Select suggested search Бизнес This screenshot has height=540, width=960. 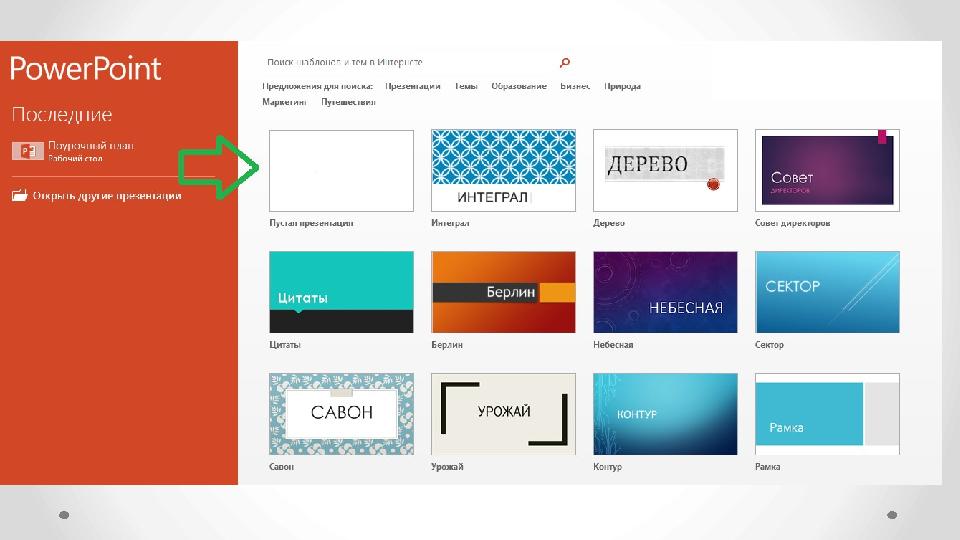575,86
